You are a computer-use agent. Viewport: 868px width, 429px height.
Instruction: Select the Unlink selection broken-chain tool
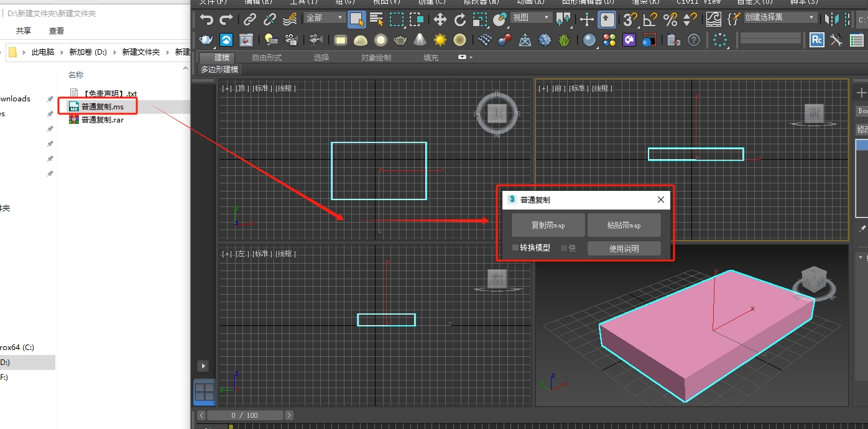[x=270, y=20]
